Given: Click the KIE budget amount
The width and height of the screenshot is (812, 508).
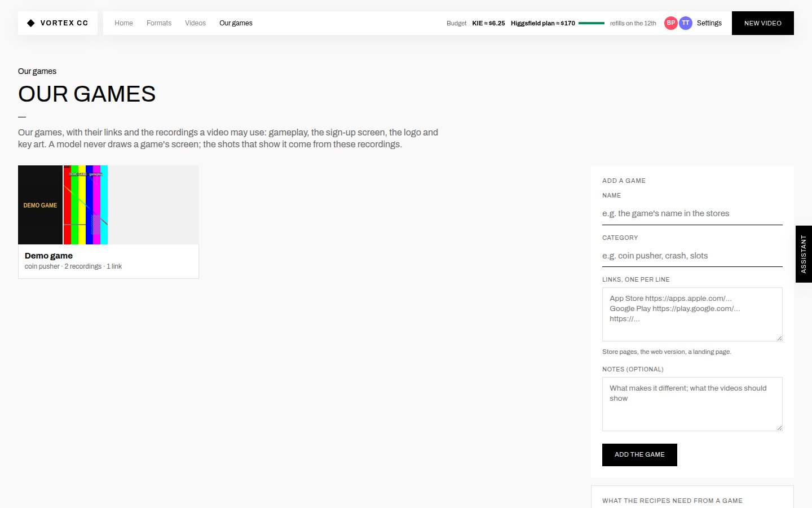Looking at the screenshot, I should (488, 23).
